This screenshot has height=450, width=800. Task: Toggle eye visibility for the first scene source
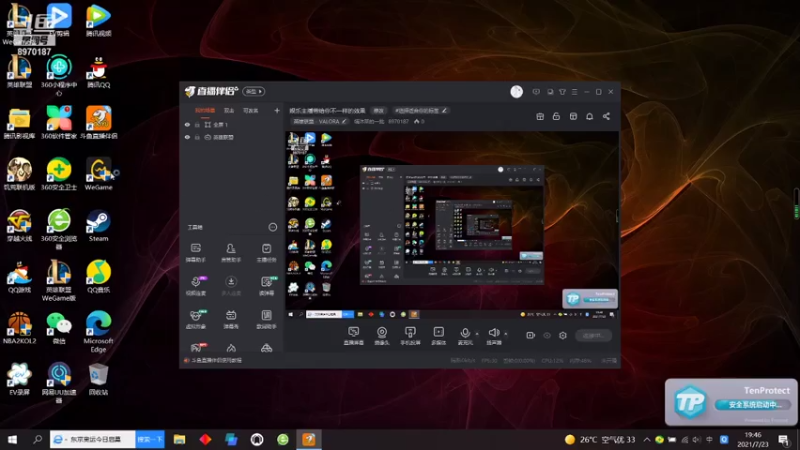(x=187, y=124)
